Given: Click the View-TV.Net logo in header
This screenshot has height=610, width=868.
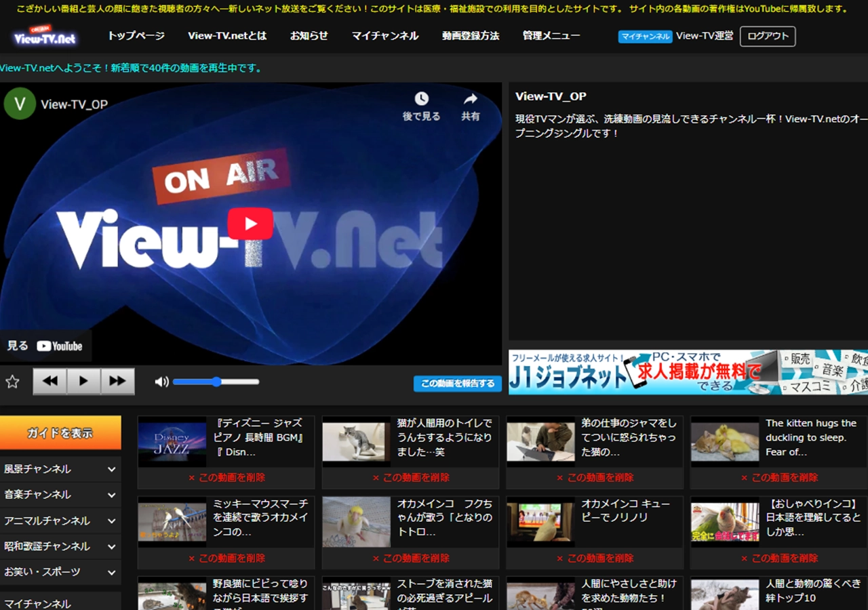Looking at the screenshot, I should pos(45,37).
